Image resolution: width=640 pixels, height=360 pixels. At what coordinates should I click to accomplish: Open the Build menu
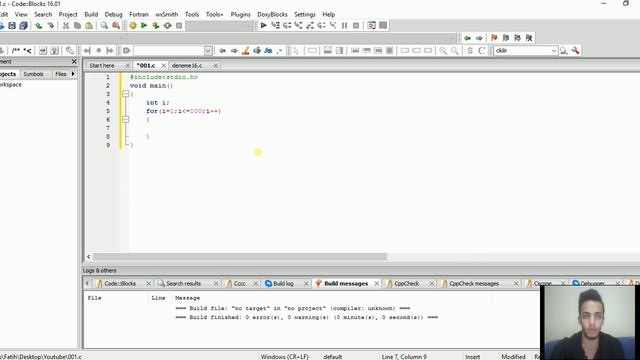(91, 14)
